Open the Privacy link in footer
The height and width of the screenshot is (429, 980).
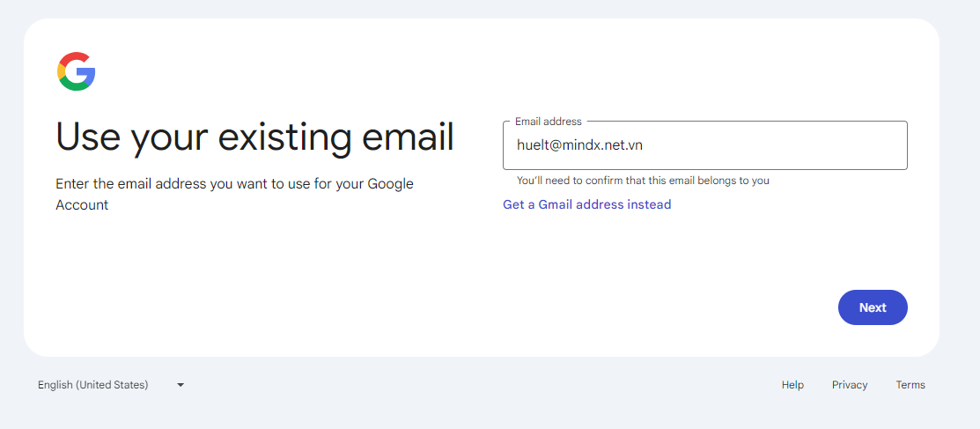850,385
